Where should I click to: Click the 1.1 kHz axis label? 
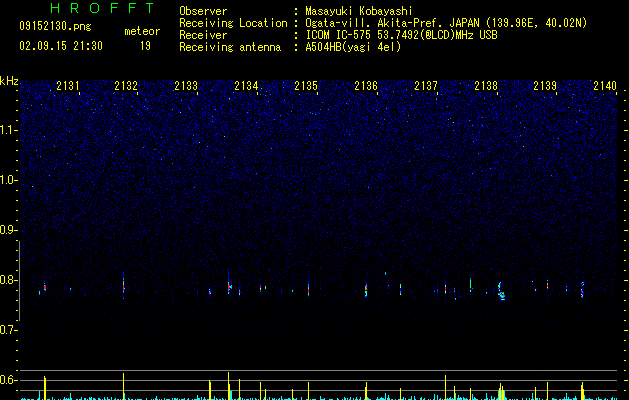pyautogui.click(x=8, y=130)
